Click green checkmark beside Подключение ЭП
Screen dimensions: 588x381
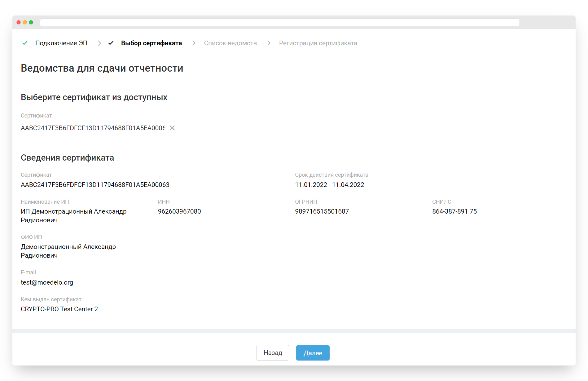coord(25,43)
